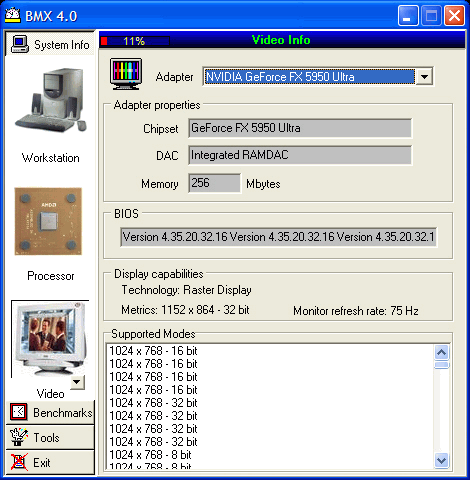Click the Memory 256 field
This screenshot has width=470, height=480.
[x=214, y=183]
